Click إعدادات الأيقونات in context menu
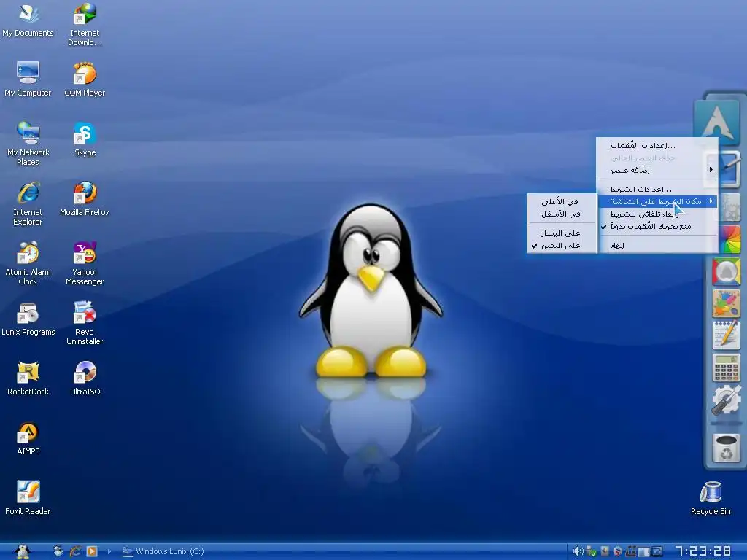The width and height of the screenshot is (747, 560). point(657,146)
